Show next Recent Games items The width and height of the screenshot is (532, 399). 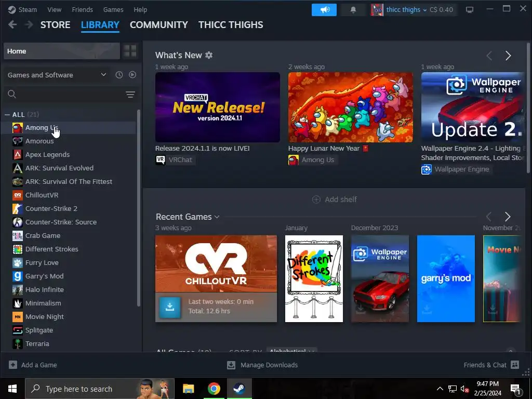point(507,217)
